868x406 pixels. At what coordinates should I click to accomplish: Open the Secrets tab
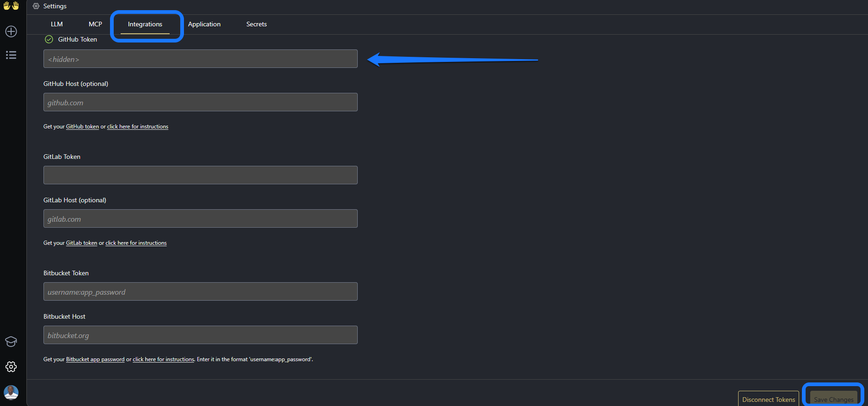point(257,24)
